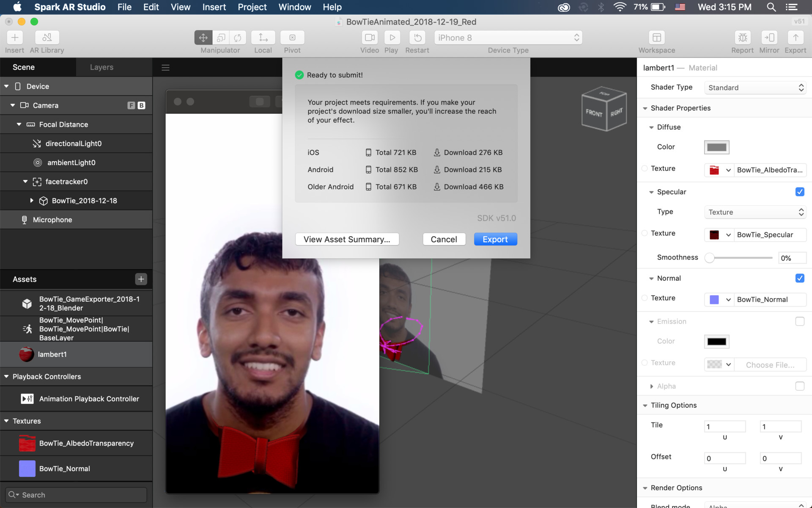Image resolution: width=812 pixels, height=508 pixels.
Task: Collapse the Playback Controllers group
Action: click(x=6, y=376)
